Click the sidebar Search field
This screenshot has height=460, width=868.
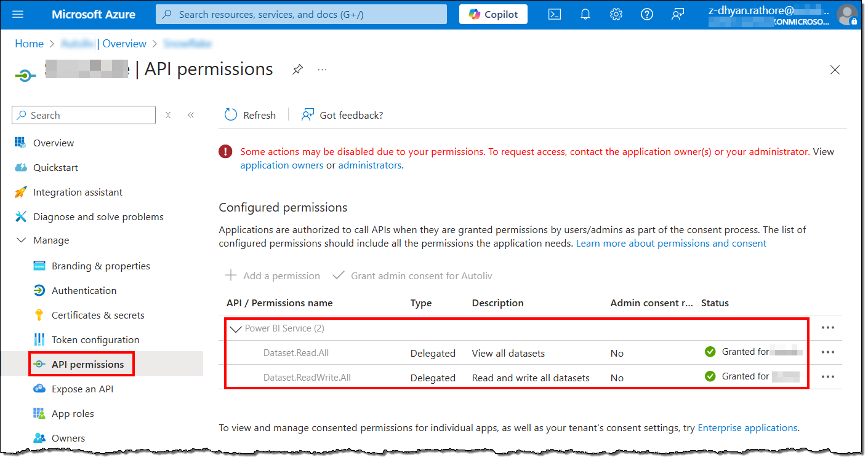pos(83,115)
